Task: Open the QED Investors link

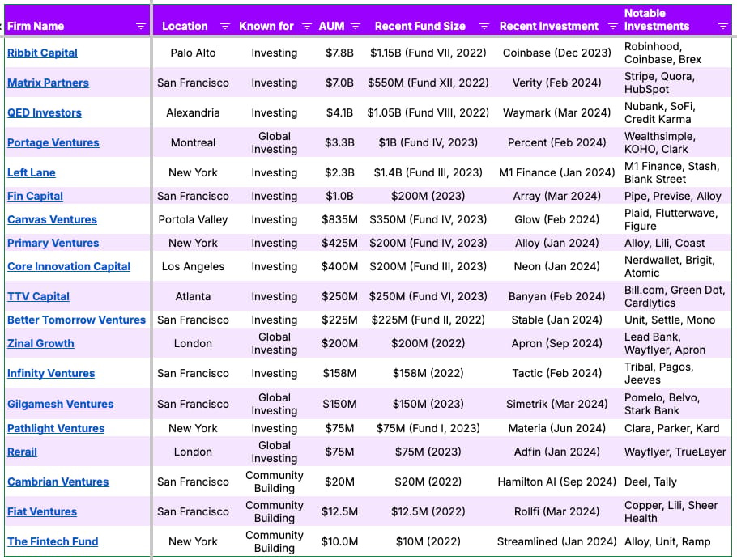Action: pos(45,112)
